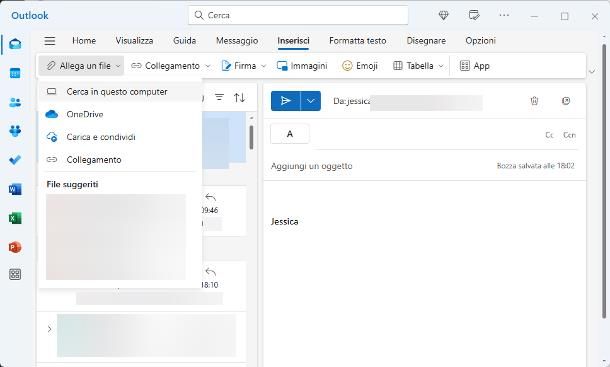Open the three-dots more options menu
This screenshot has width=610, height=367.
click(504, 16)
